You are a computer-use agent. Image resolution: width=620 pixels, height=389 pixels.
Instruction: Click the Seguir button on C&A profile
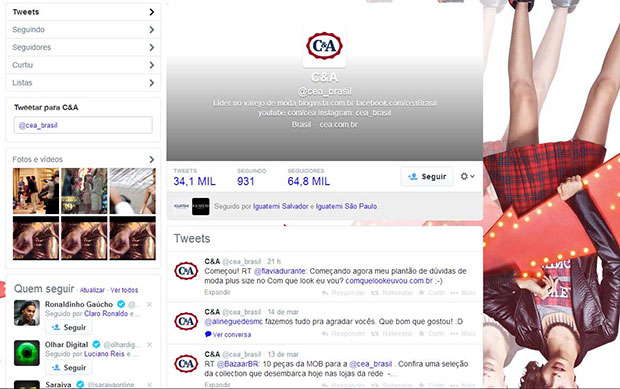(427, 177)
